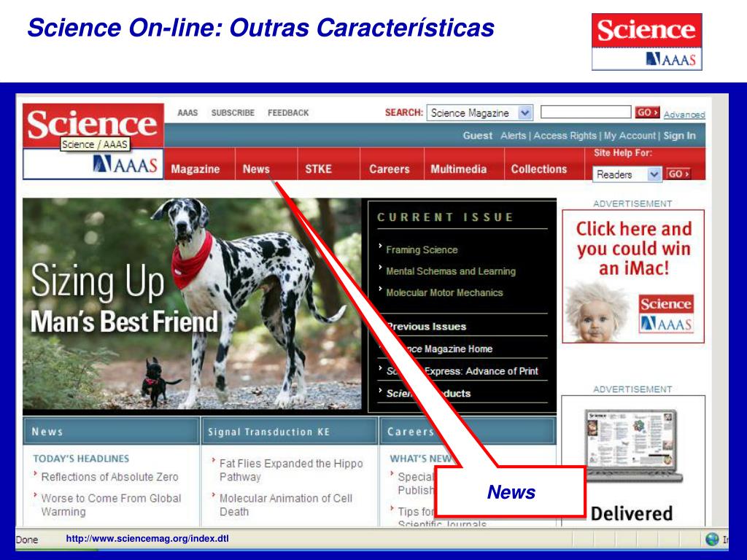The height and width of the screenshot is (560, 747).
Task: Click the Access Rights link
Action: pyautogui.click(x=565, y=136)
